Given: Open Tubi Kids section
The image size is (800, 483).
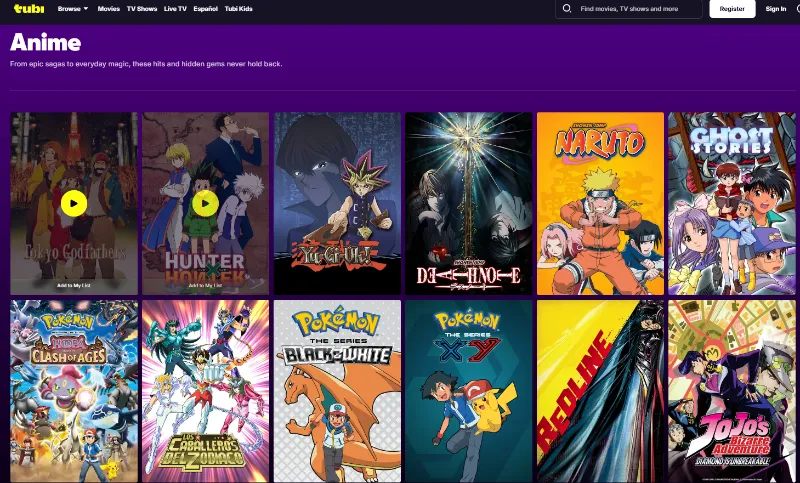Looking at the screenshot, I should tap(239, 8).
